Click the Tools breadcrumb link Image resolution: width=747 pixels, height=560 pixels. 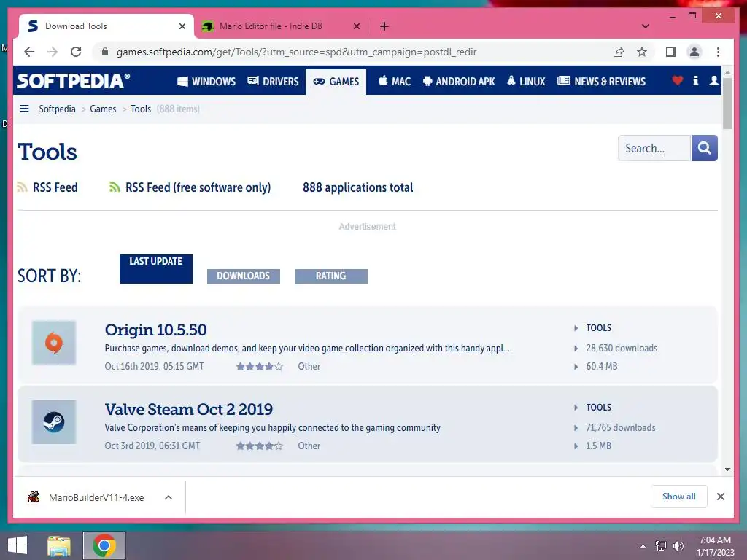tap(141, 109)
